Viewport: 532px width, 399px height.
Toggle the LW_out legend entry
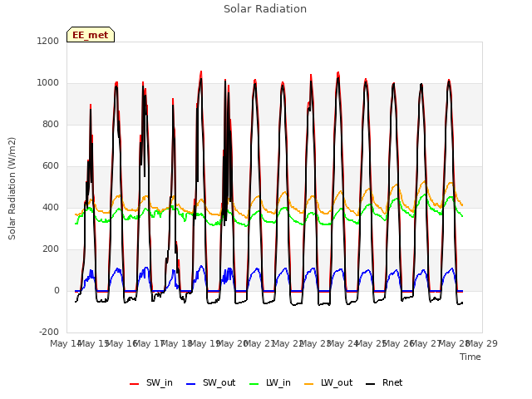(x=328, y=382)
